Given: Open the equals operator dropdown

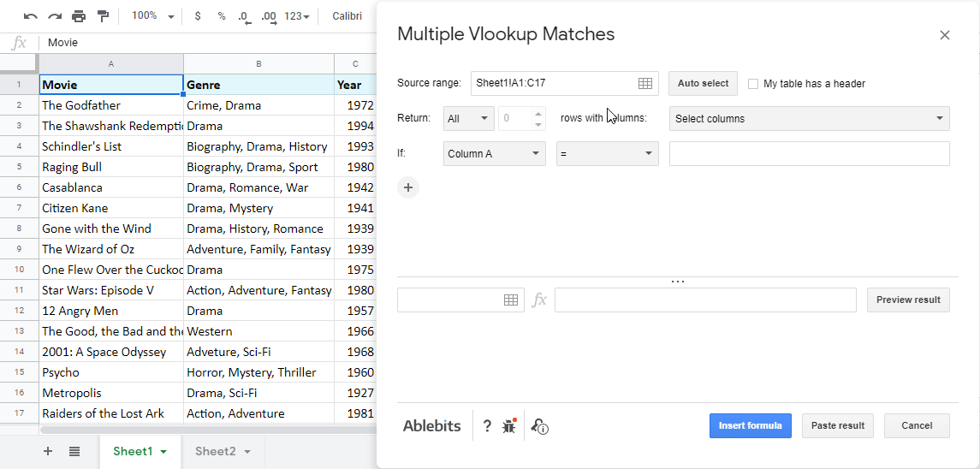Looking at the screenshot, I should [x=608, y=154].
